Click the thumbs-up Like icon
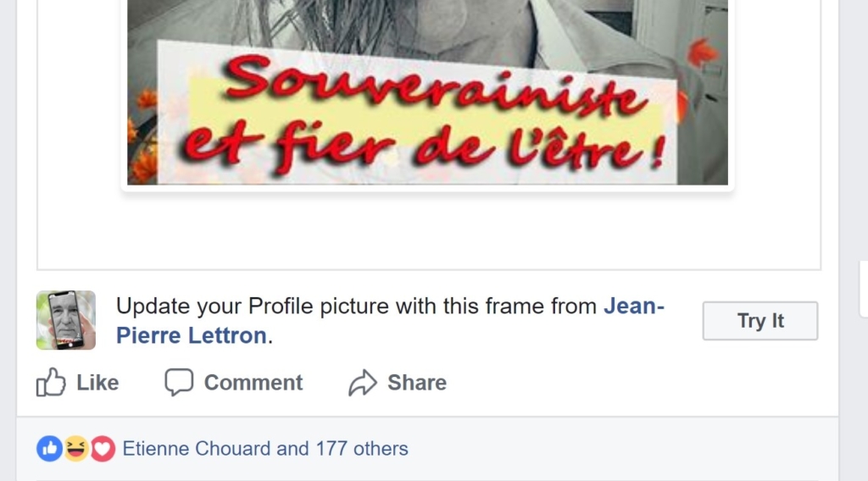The width and height of the screenshot is (868, 481). click(51, 383)
